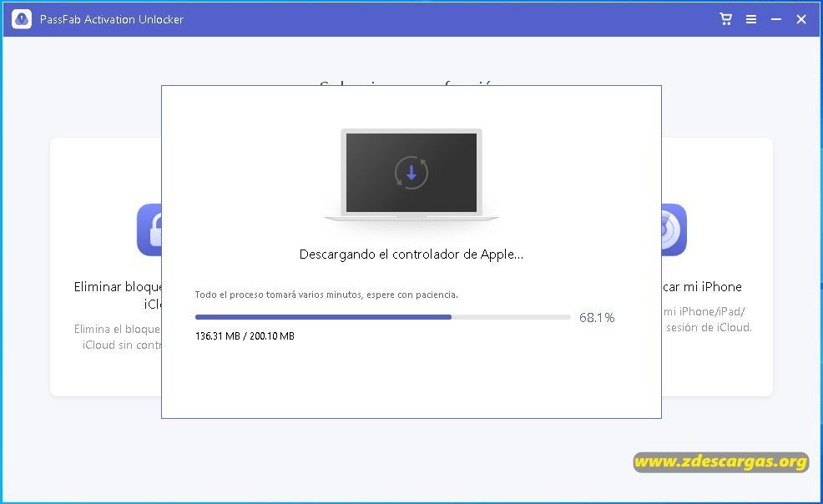The image size is (823, 504).
Task: Open the shopping cart purchase icon
Action: coord(725,19)
